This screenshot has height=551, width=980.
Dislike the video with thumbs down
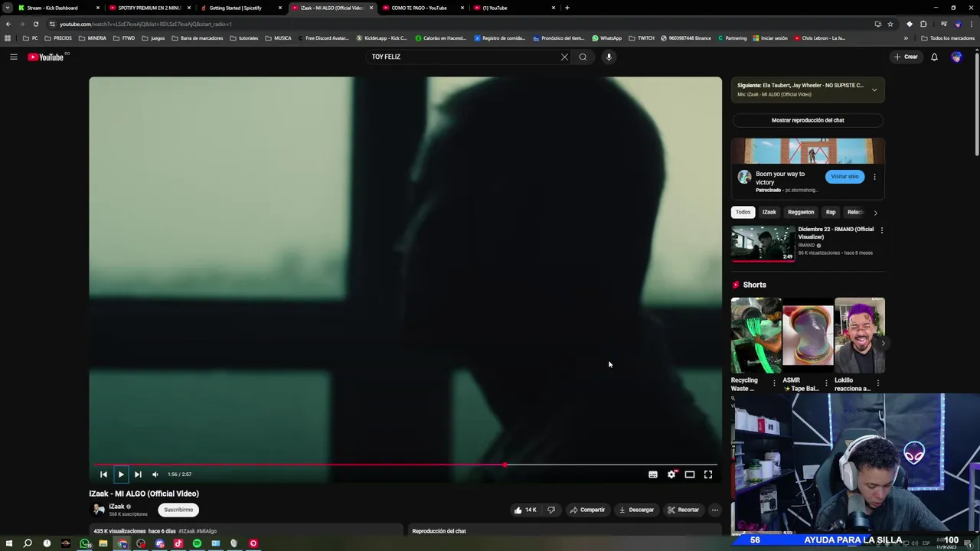(551, 510)
